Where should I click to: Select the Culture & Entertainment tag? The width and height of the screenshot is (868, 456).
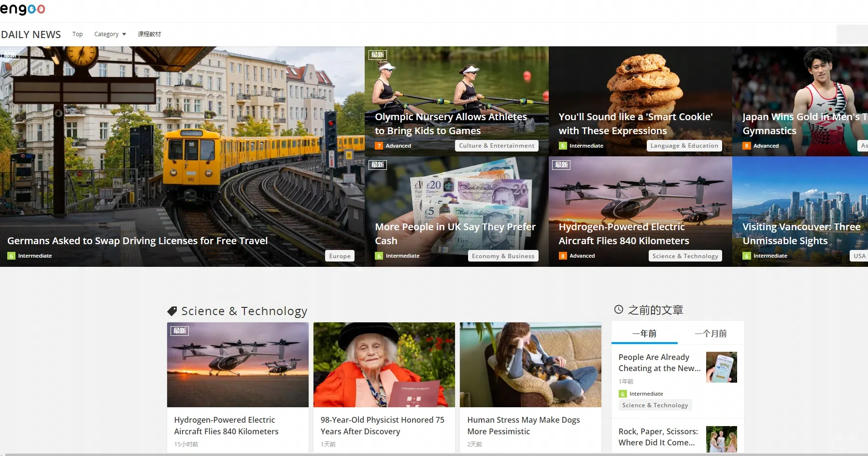click(x=497, y=146)
